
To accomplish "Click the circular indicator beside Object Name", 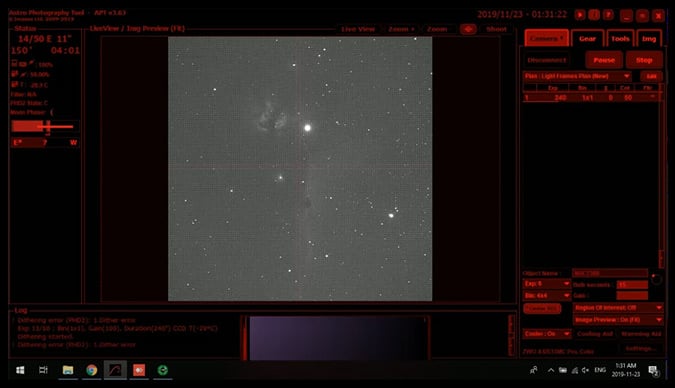I will pyautogui.click(x=656, y=279).
